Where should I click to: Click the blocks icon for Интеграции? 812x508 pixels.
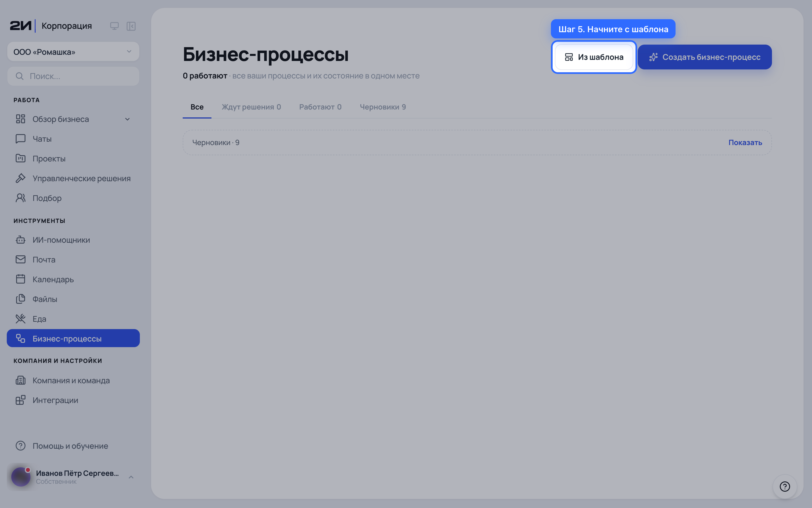click(x=21, y=400)
